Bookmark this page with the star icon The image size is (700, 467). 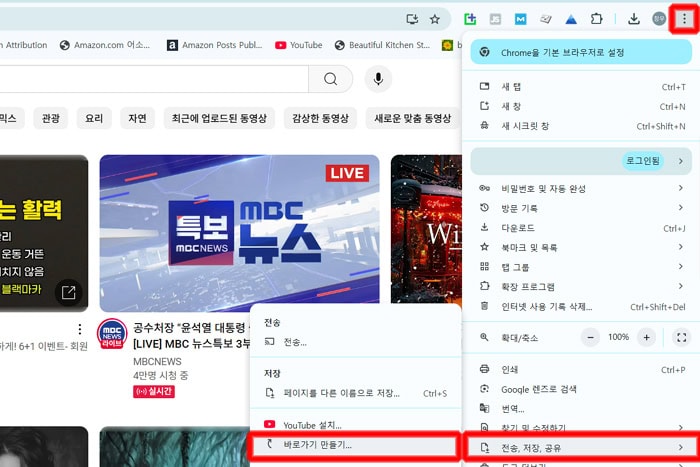[x=434, y=19]
